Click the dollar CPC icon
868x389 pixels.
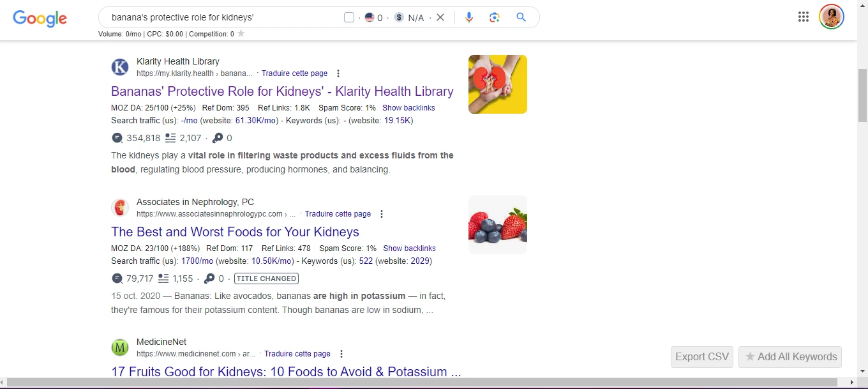[399, 17]
